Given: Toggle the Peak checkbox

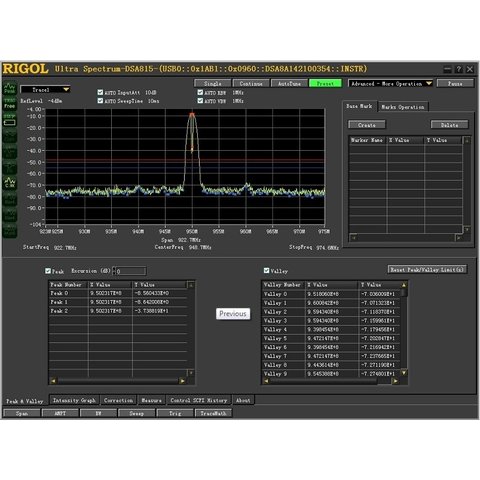Looking at the screenshot, I should (x=48, y=271).
